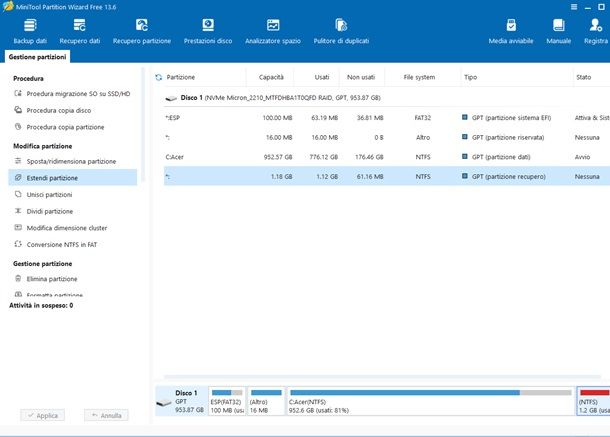Choose Dividi partizione action

[44, 211]
